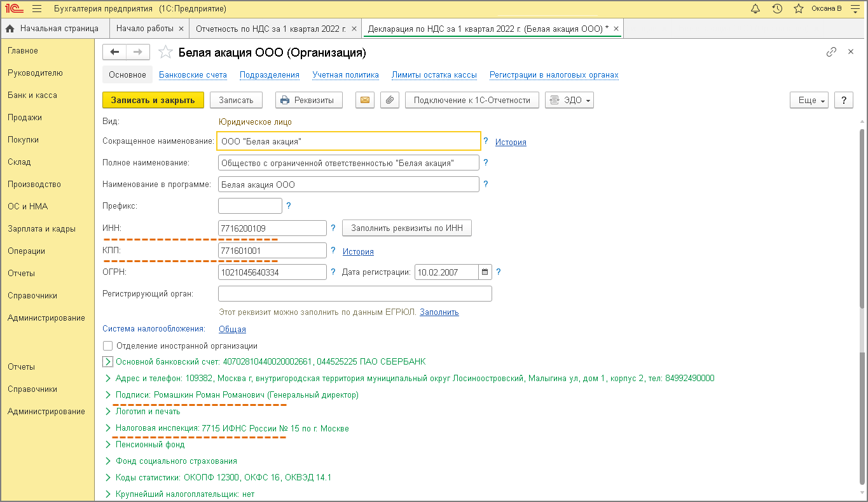The height and width of the screenshot is (502, 868).
Task: Expand Подписи section
Action: (x=107, y=394)
